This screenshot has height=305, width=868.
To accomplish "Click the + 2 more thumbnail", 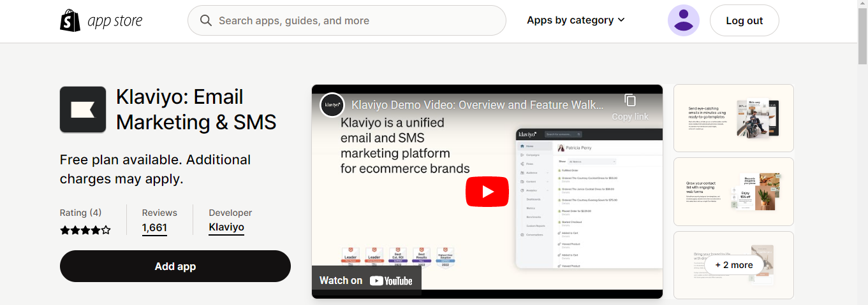I will pos(733,265).
